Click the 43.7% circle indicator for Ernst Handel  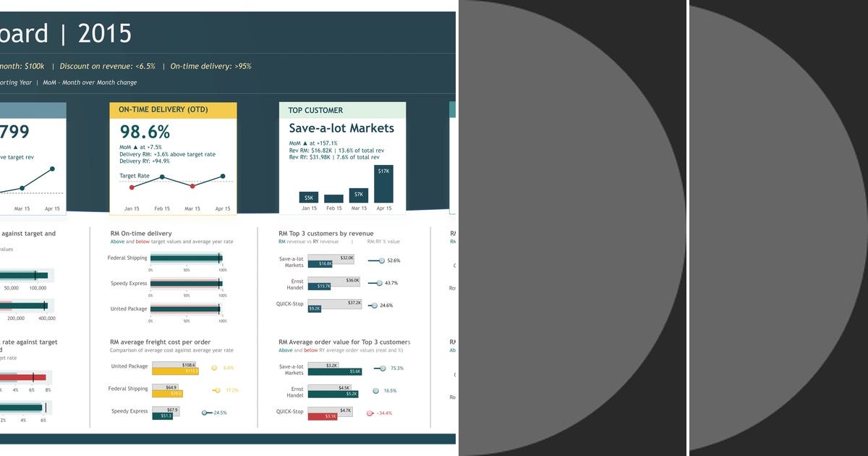coord(380,282)
